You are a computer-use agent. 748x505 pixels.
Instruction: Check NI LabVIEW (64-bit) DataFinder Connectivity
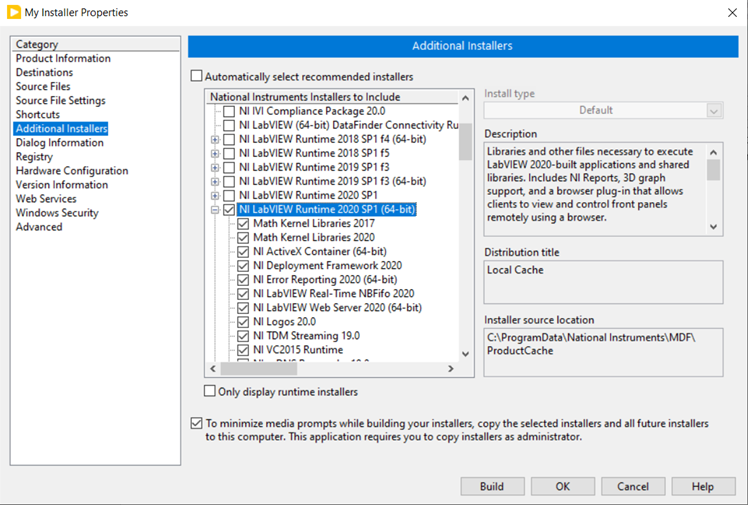coord(229,125)
